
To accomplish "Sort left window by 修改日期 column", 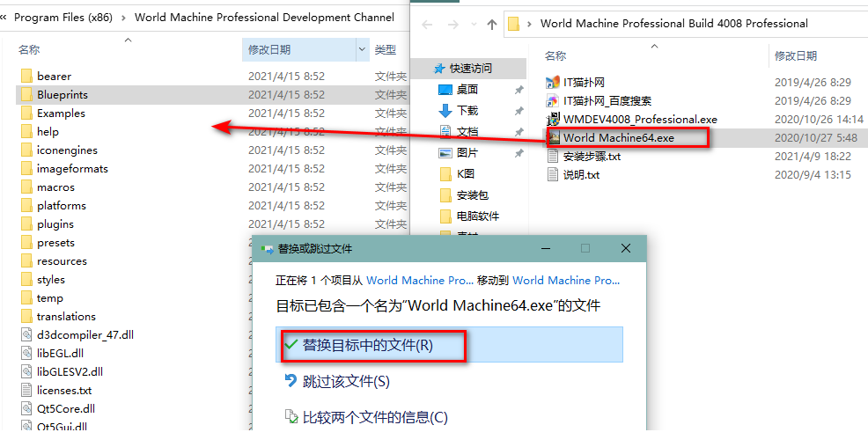I will point(269,50).
